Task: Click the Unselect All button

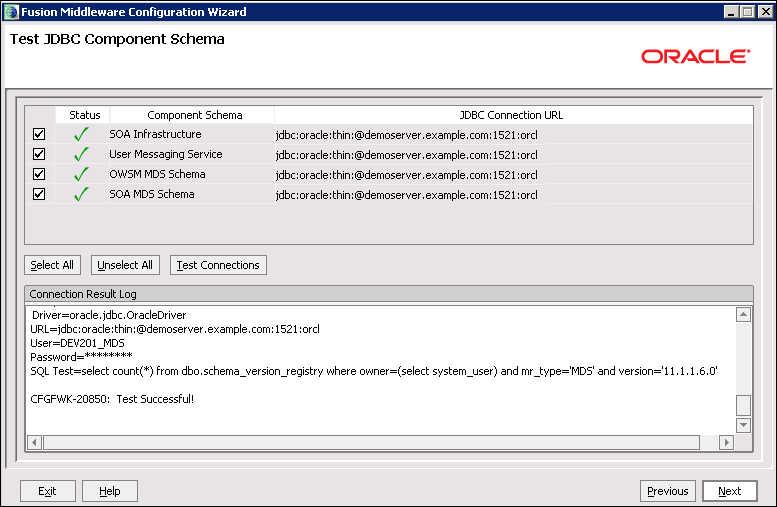Action: point(125,265)
